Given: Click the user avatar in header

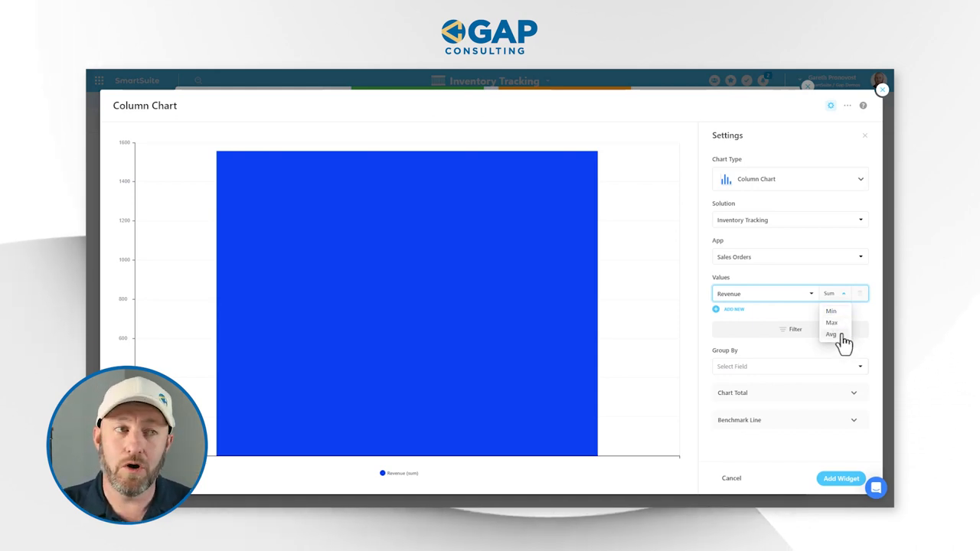Looking at the screenshot, I should (x=878, y=80).
